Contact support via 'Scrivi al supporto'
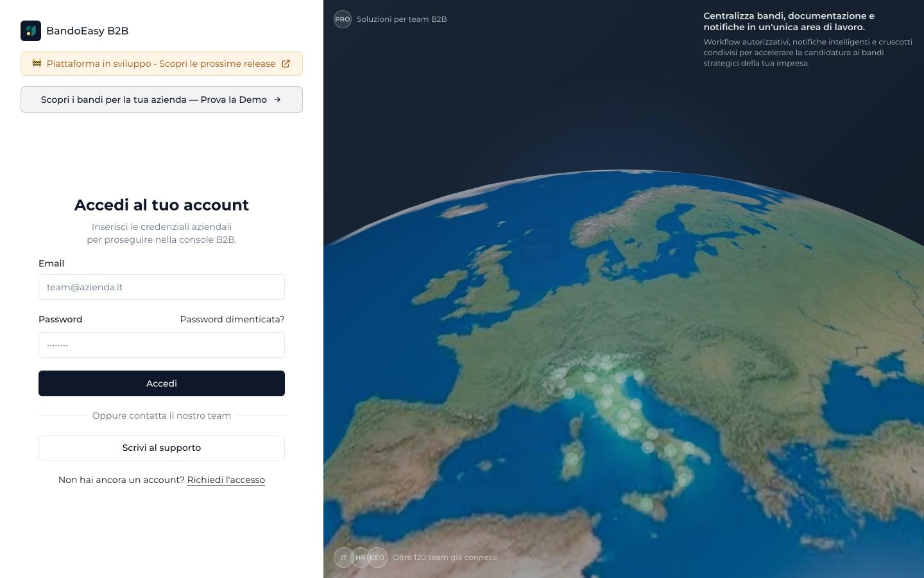 click(162, 448)
